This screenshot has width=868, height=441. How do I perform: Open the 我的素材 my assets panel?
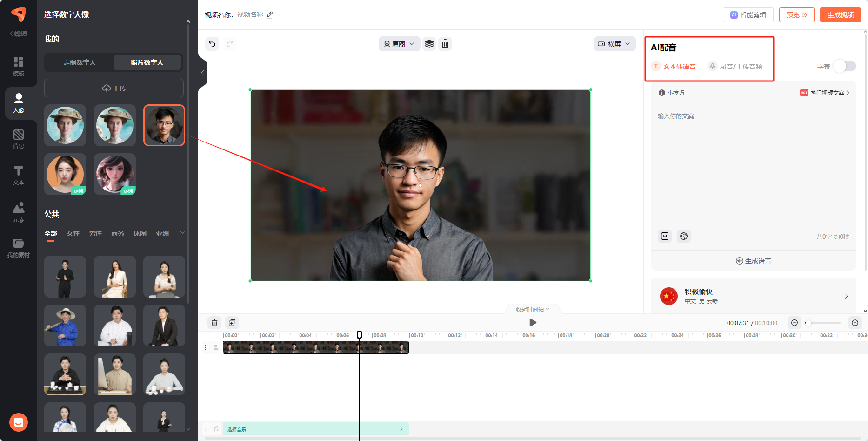(19, 248)
